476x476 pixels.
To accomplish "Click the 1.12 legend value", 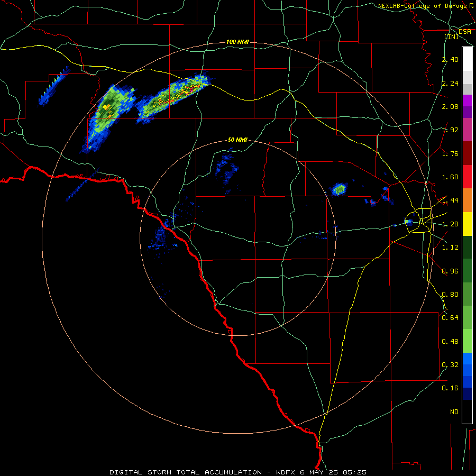I will (450, 248).
